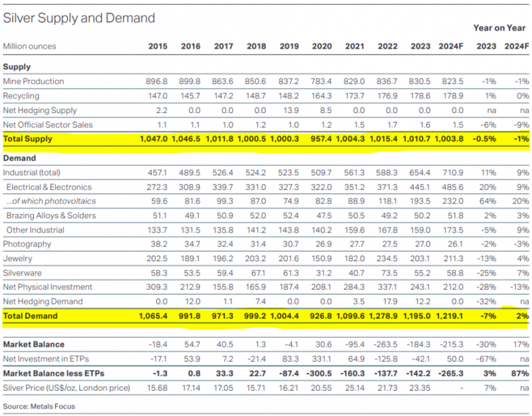Screen dimensions: 532x416
Task: Click the 'Million ounces' unit label
Action: point(30,47)
